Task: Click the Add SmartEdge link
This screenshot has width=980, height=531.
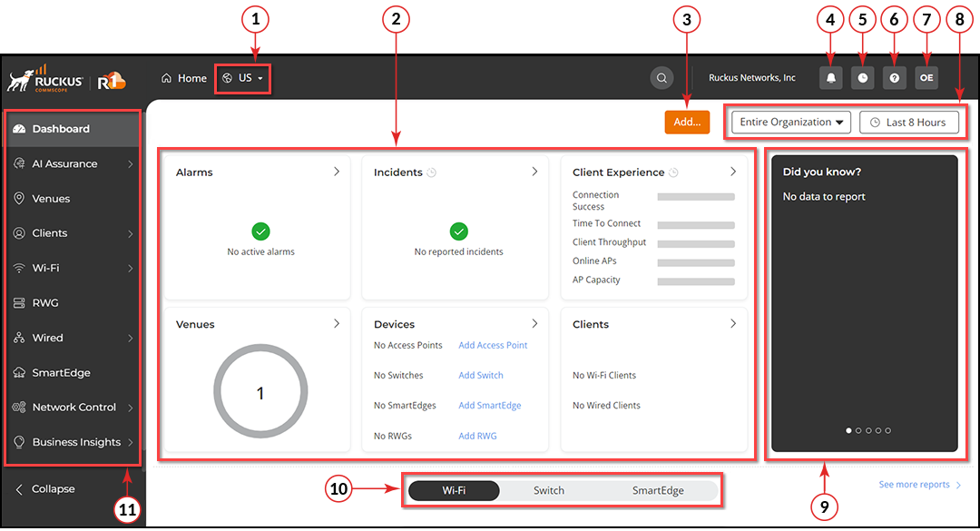Action: coord(490,406)
